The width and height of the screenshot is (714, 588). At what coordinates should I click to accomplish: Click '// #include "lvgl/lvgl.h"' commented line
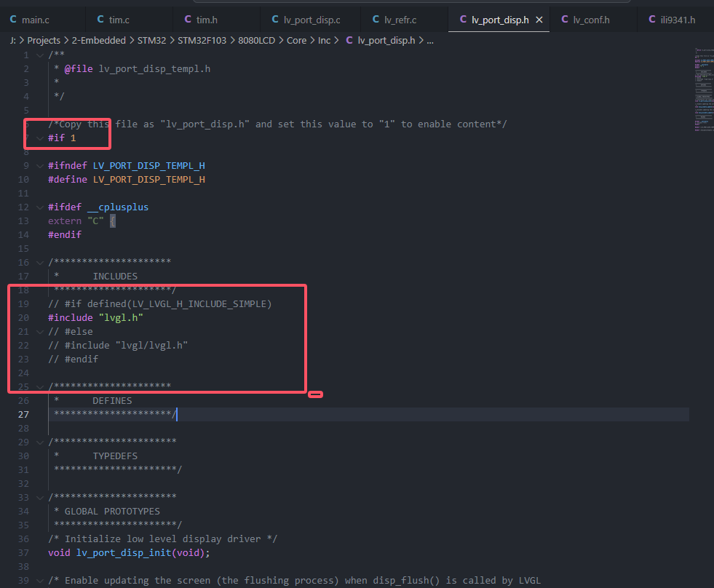tap(118, 345)
